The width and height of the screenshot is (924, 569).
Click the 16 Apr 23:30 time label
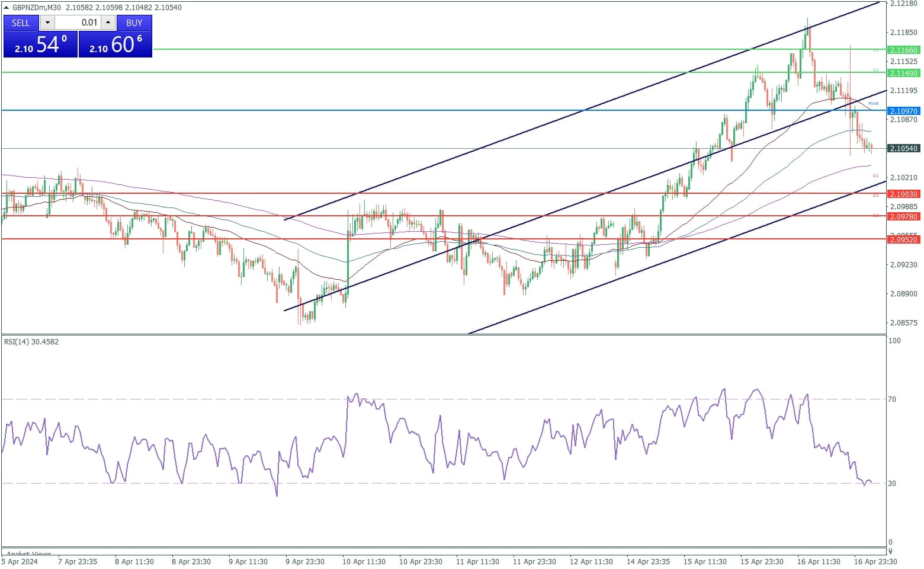coord(875,562)
